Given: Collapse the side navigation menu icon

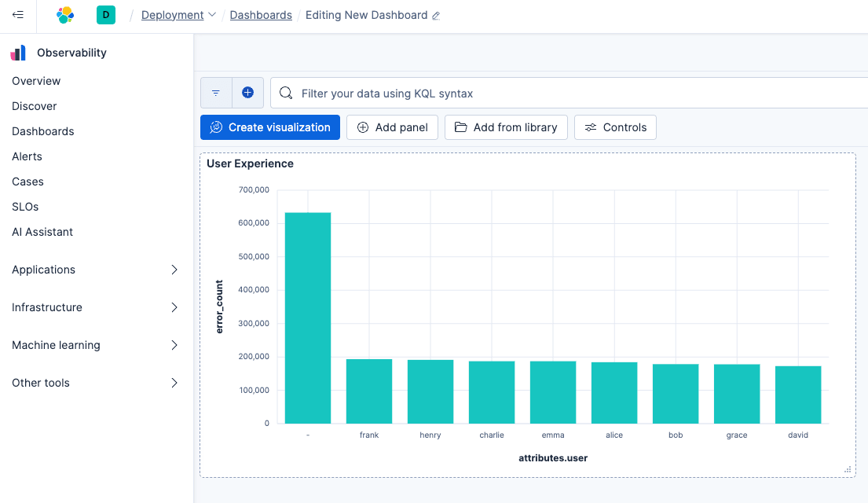Looking at the screenshot, I should pyautogui.click(x=17, y=15).
